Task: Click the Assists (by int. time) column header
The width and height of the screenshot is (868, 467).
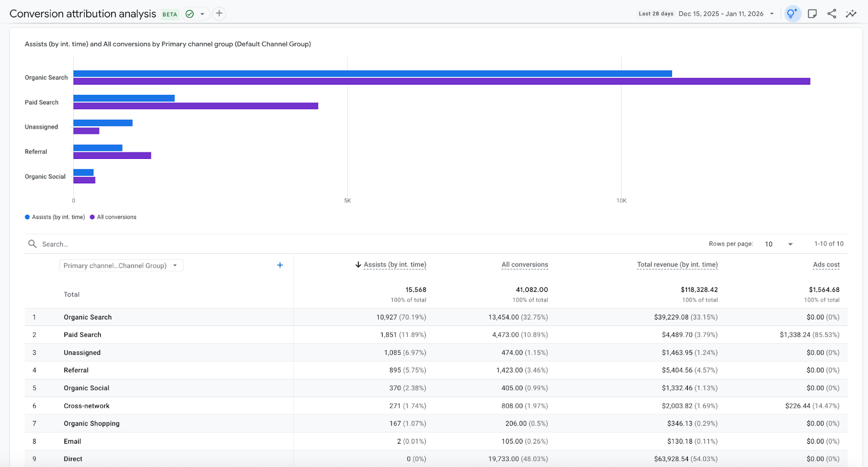Action: pyautogui.click(x=394, y=265)
